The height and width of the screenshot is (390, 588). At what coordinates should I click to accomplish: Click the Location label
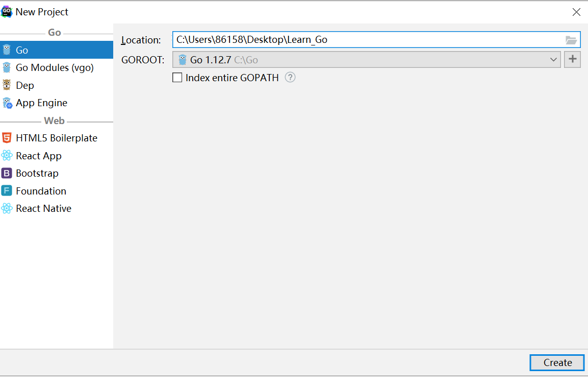pyautogui.click(x=141, y=40)
